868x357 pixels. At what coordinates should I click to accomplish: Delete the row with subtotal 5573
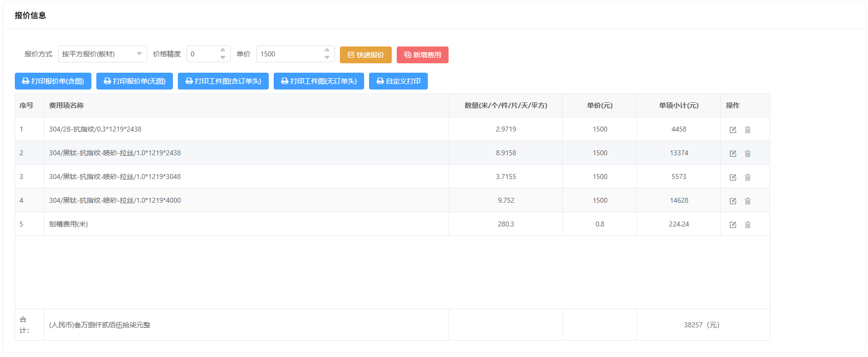tap(747, 177)
